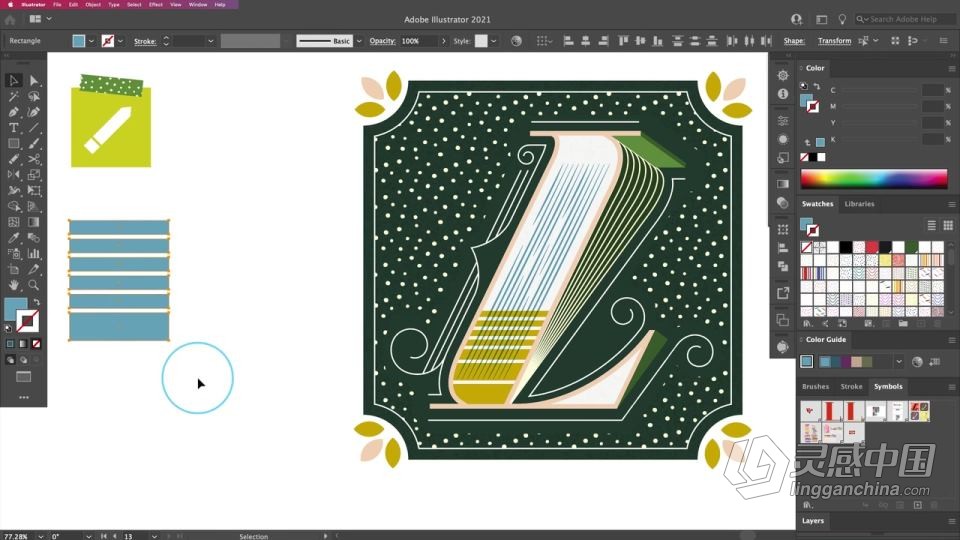The height and width of the screenshot is (540, 960).
Task: Select the Column Graph tool
Action: tap(34, 254)
